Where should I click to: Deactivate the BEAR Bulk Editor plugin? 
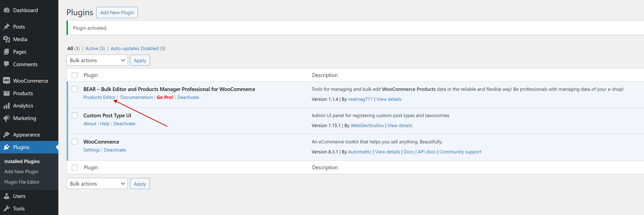(188, 97)
